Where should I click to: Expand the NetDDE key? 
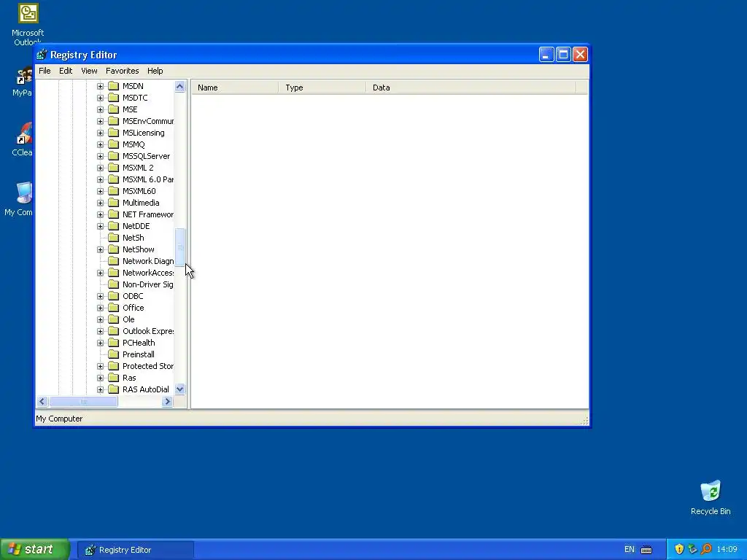100,226
